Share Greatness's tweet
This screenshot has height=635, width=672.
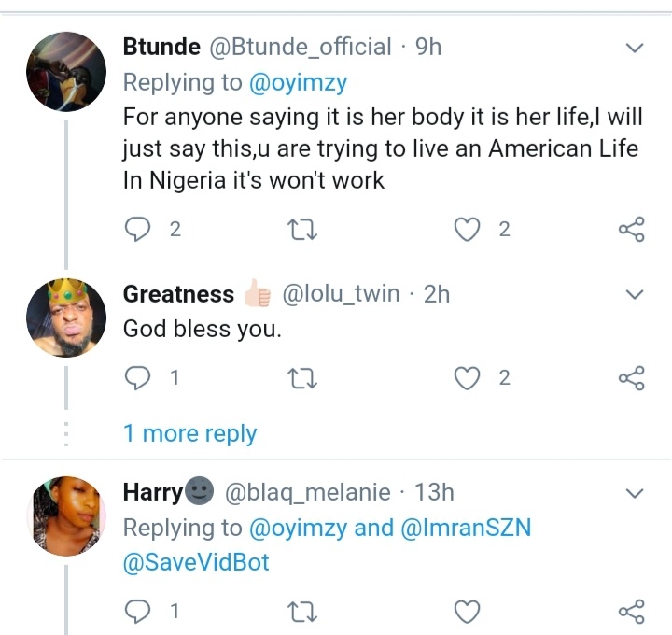pos(632,378)
